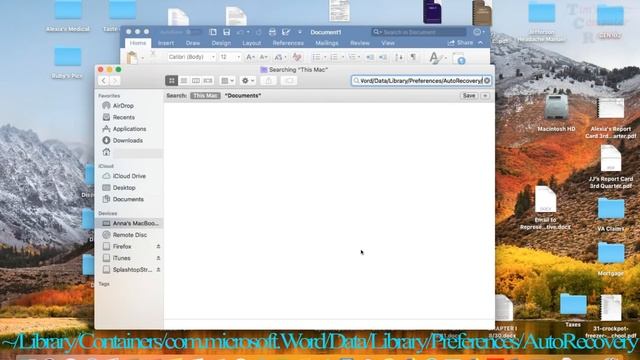Switch Finder to list view

184,81
